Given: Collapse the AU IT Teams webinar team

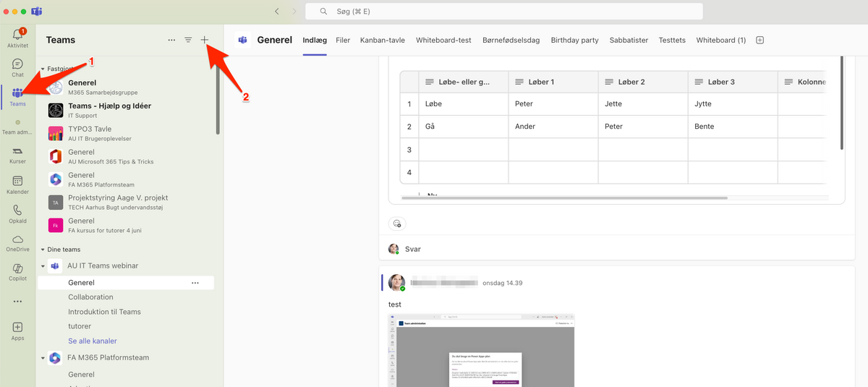Looking at the screenshot, I should 43,266.
